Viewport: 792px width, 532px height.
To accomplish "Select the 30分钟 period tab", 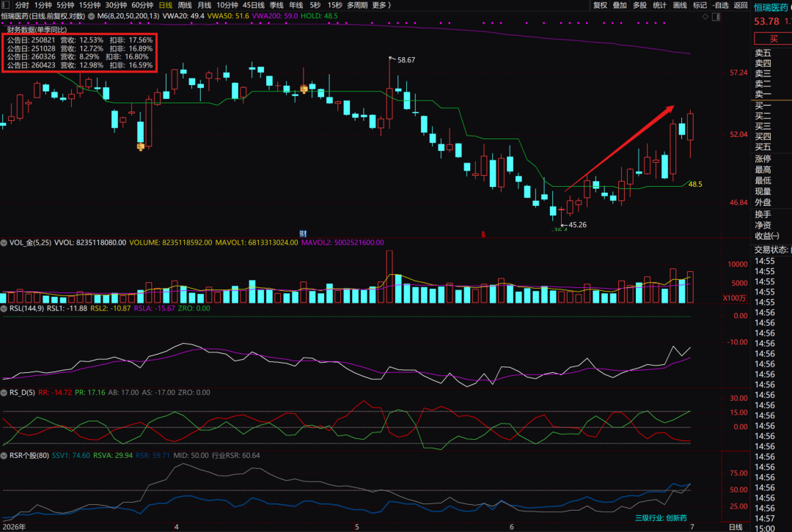I will 116,5.
